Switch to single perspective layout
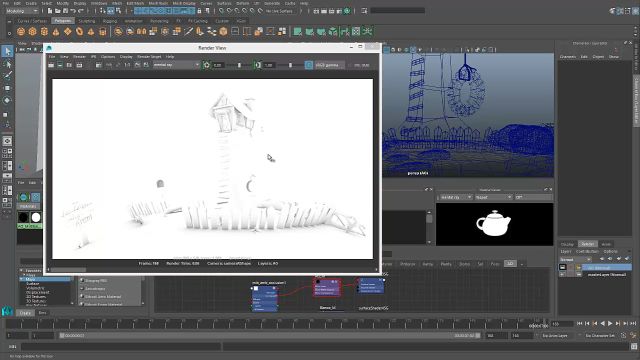Viewport: 640px width, 360px height. [x=7, y=141]
